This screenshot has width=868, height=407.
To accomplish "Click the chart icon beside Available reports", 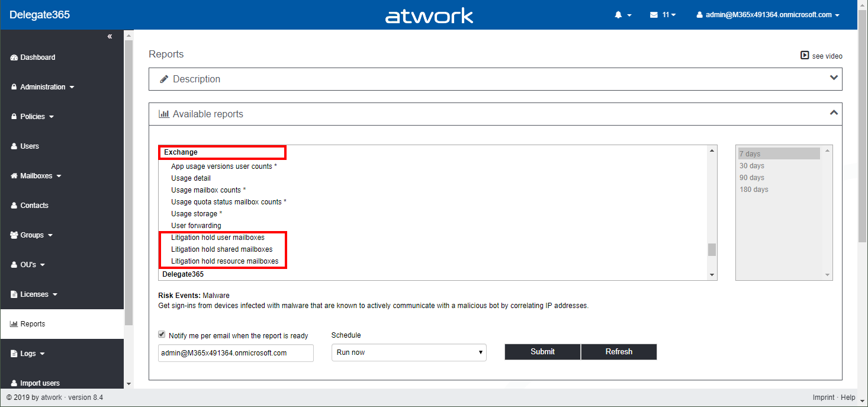I will pyautogui.click(x=164, y=114).
